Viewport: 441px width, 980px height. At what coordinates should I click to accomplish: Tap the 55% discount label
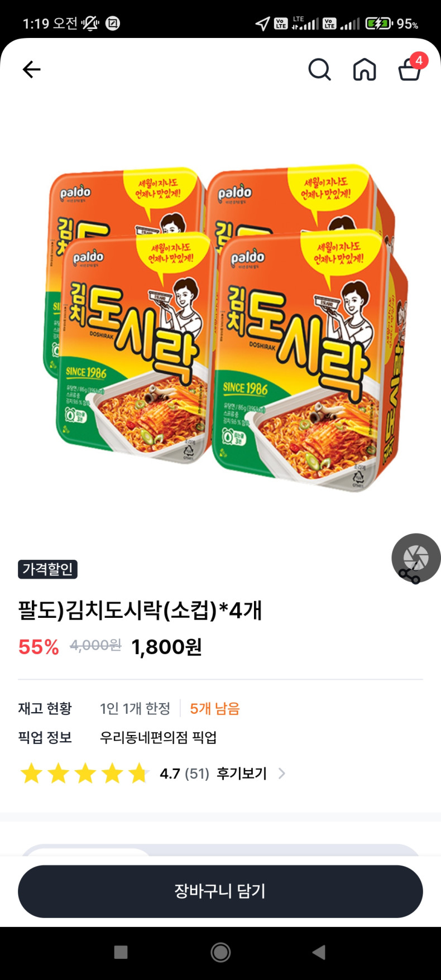tap(39, 647)
